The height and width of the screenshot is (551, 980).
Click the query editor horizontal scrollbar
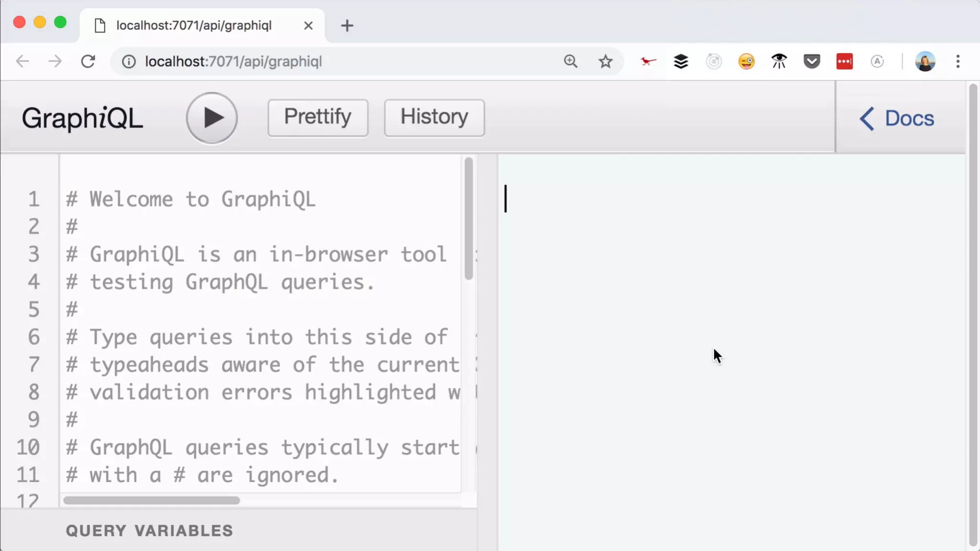click(151, 500)
